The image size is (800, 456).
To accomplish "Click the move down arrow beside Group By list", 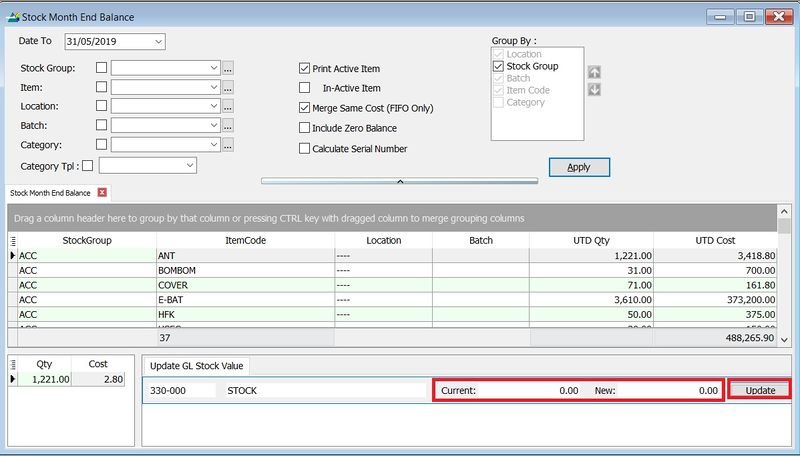I will (x=594, y=90).
